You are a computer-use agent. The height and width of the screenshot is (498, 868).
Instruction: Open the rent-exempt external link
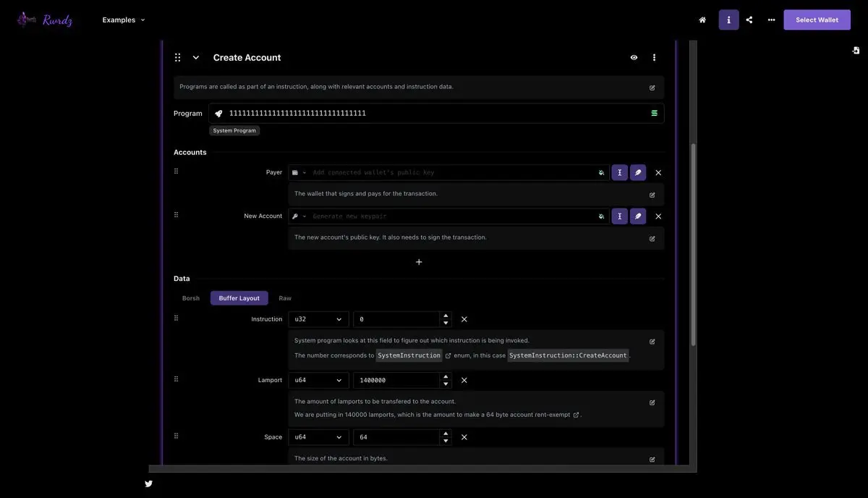[576, 415]
